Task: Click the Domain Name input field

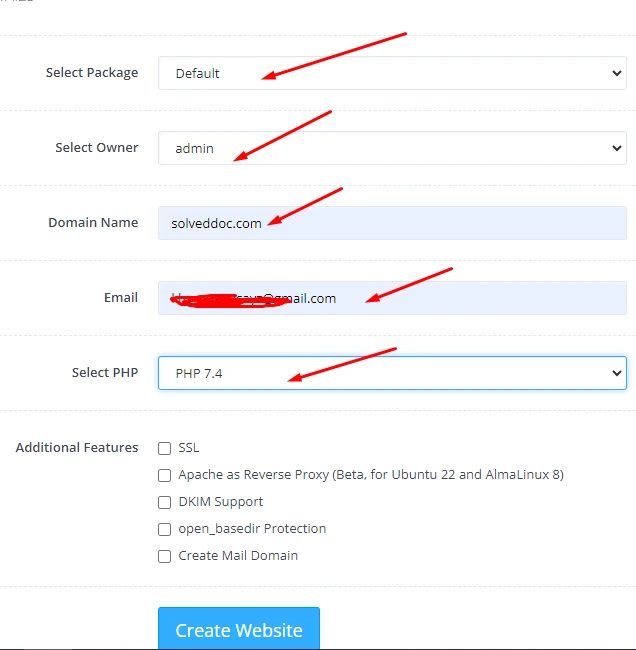Action: click(392, 223)
